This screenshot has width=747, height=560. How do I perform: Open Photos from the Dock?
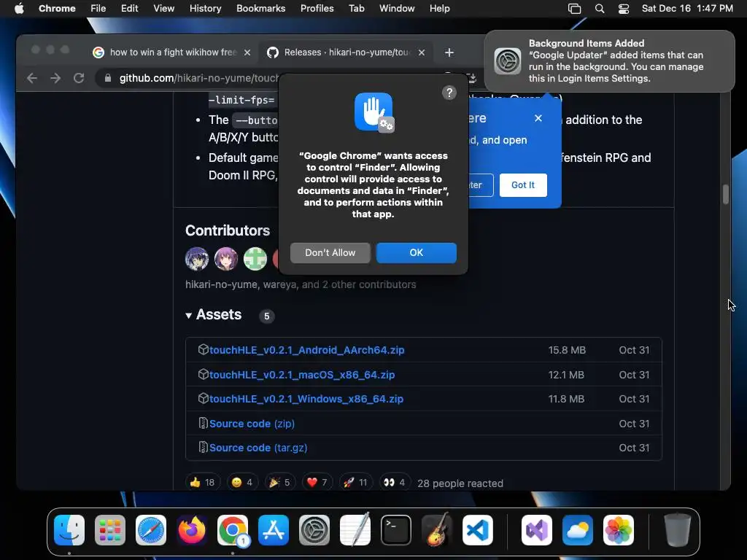(x=619, y=530)
